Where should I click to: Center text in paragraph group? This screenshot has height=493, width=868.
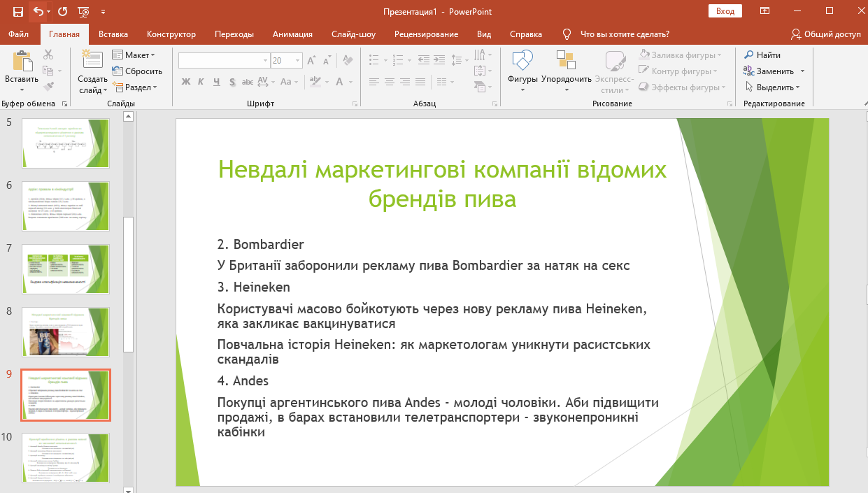[390, 82]
